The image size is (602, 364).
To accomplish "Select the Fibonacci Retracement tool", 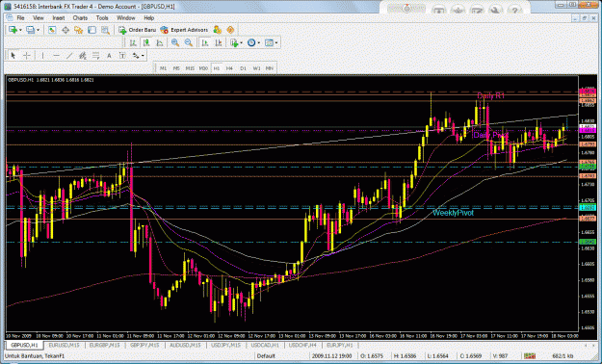I will [x=95, y=56].
